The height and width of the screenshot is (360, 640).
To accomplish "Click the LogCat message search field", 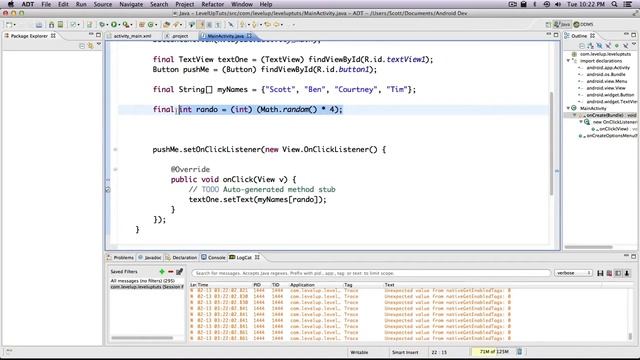I will (x=371, y=273).
